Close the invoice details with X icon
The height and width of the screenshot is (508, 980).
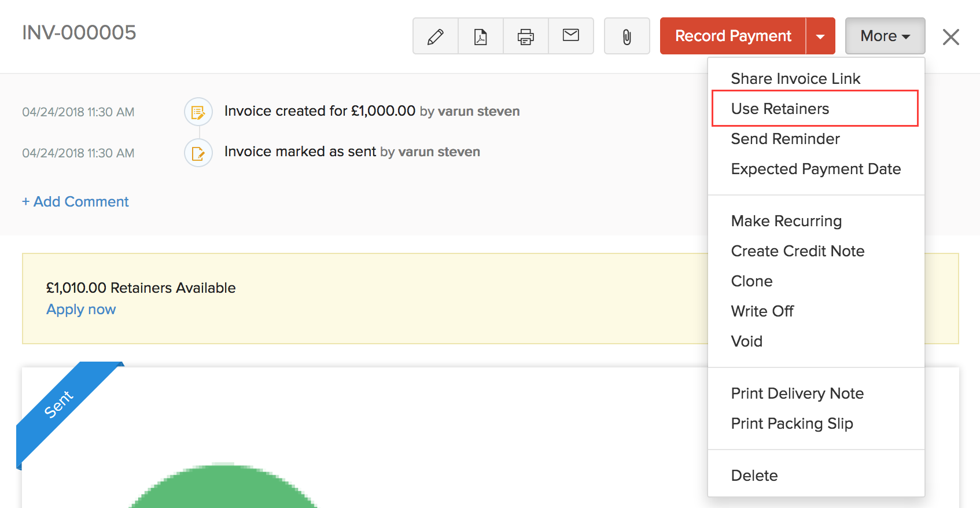951,37
